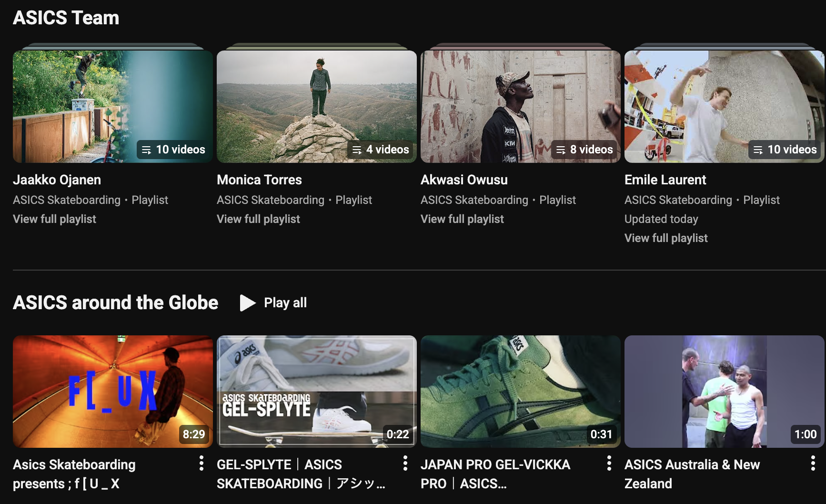This screenshot has width=826, height=504.
Task: Open video title ASICS Australia & New Zealand
Action: click(x=692, y=474)
